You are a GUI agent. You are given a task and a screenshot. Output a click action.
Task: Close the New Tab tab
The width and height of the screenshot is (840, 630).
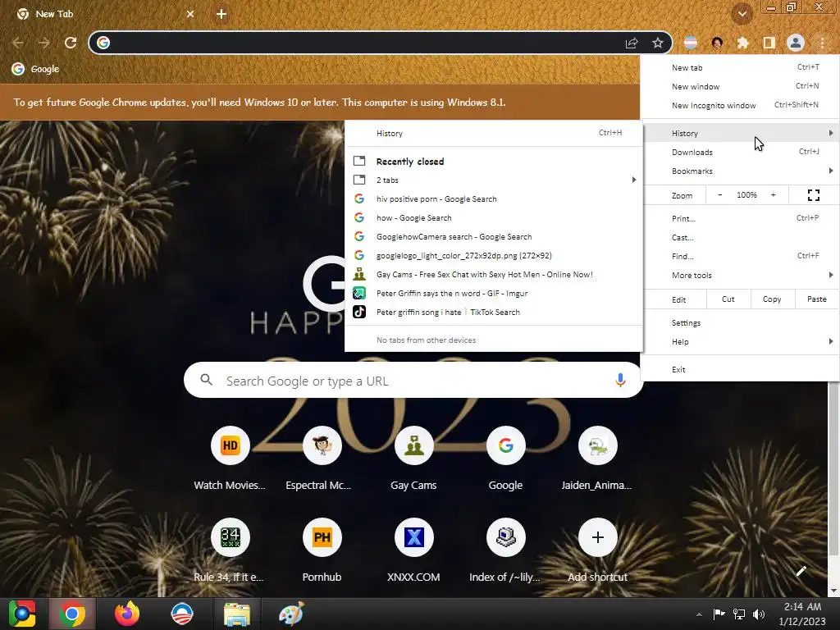(190, 14)
